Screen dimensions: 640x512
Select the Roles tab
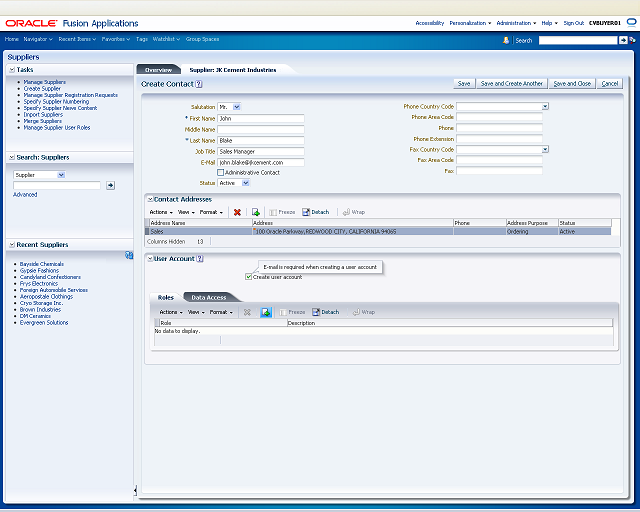tap(166, 298)
